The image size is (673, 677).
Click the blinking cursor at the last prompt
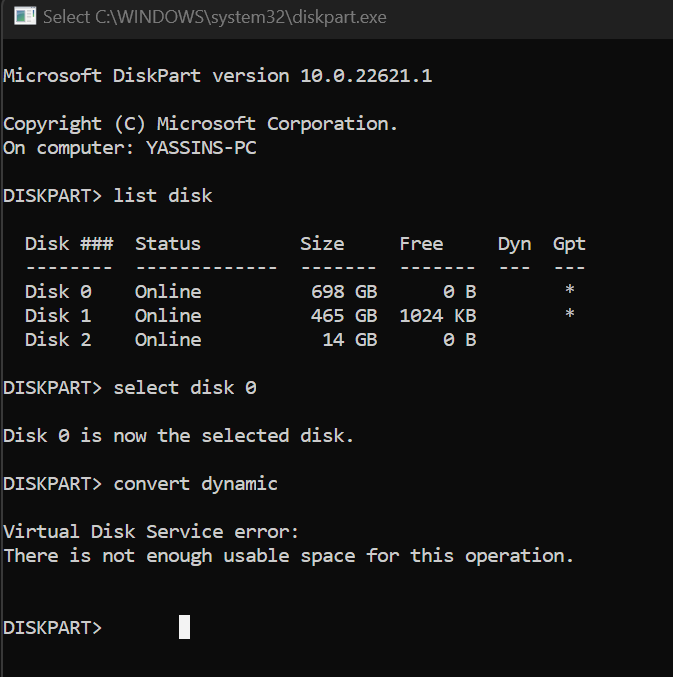[x=184, y=627]
